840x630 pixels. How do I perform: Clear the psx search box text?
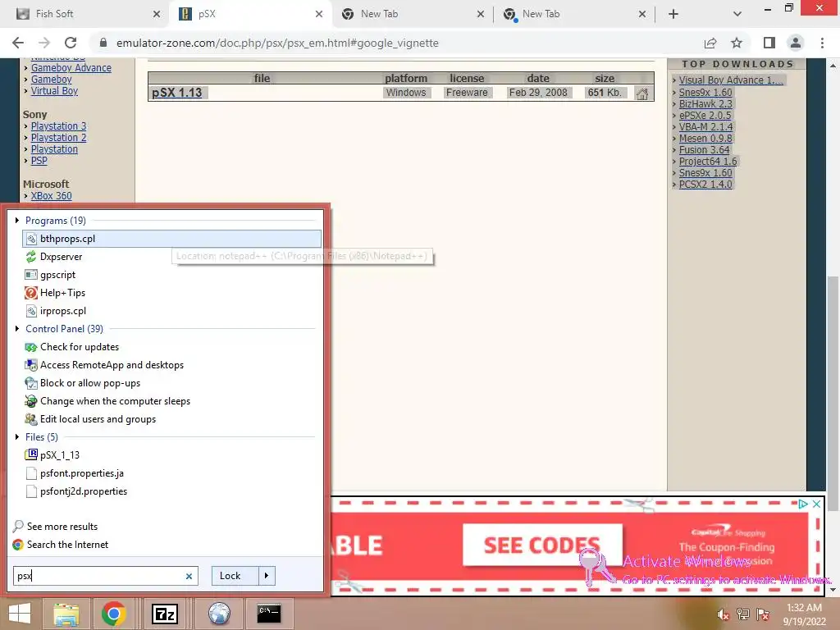click(189, 576)
